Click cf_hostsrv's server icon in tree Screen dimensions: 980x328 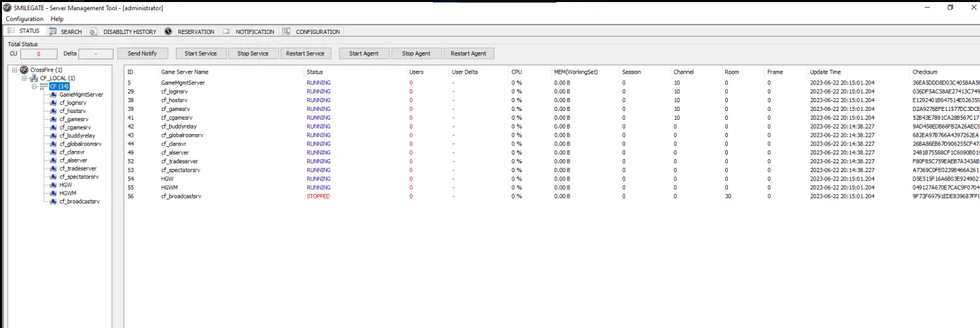point(54,111)
